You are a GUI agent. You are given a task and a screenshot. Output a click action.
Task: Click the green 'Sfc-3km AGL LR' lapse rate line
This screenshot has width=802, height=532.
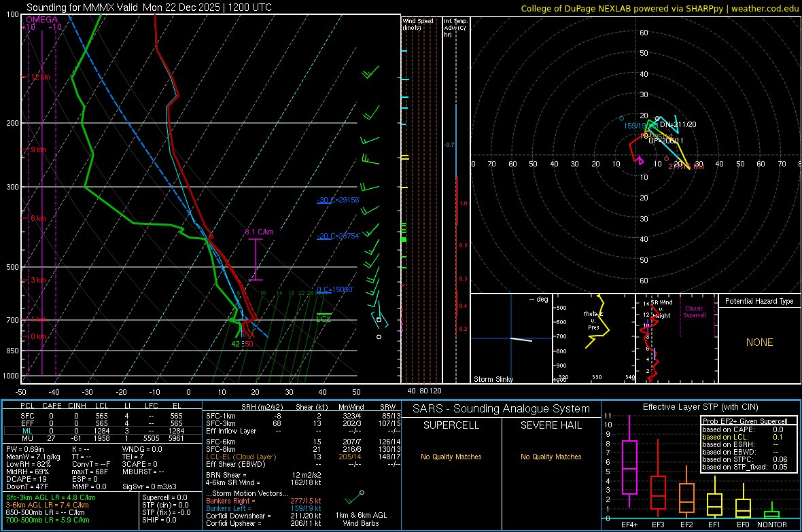[51, 498]
